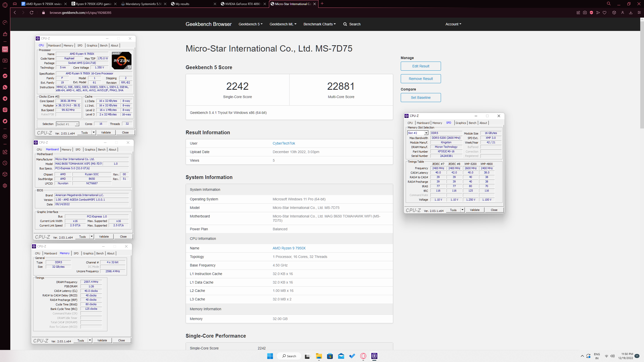Select the Bench tab in the top CPU-Z window
644x362 pixels.
104,46
